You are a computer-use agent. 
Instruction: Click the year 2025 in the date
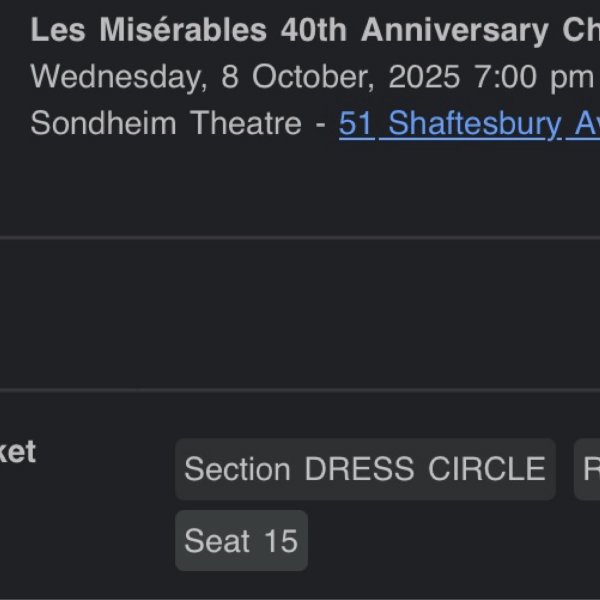(x=427, y=77)
